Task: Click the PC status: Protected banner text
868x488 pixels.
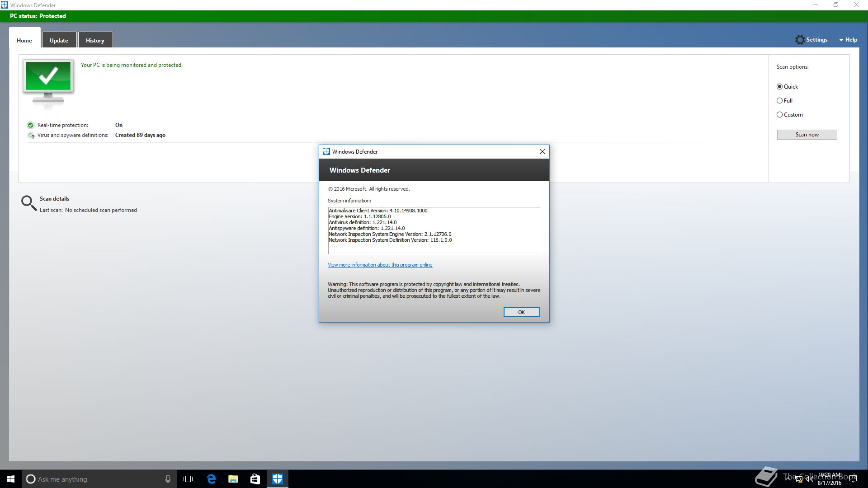Action: click(x=38, y=16)
